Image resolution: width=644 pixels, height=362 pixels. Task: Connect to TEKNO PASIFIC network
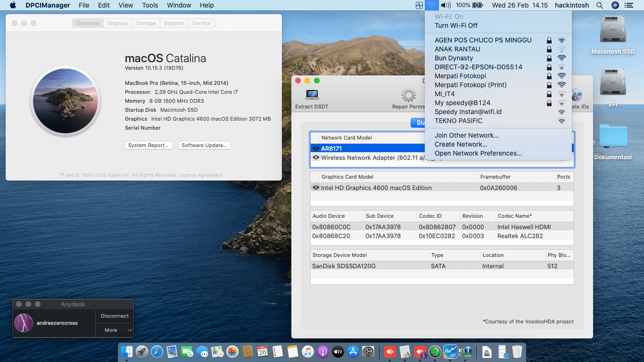(498, 121)
